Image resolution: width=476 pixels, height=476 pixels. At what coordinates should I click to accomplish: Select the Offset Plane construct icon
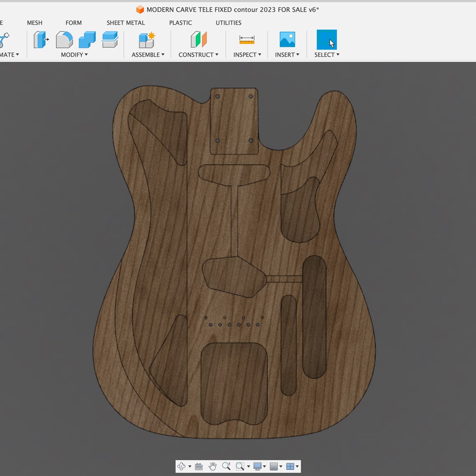199,40
